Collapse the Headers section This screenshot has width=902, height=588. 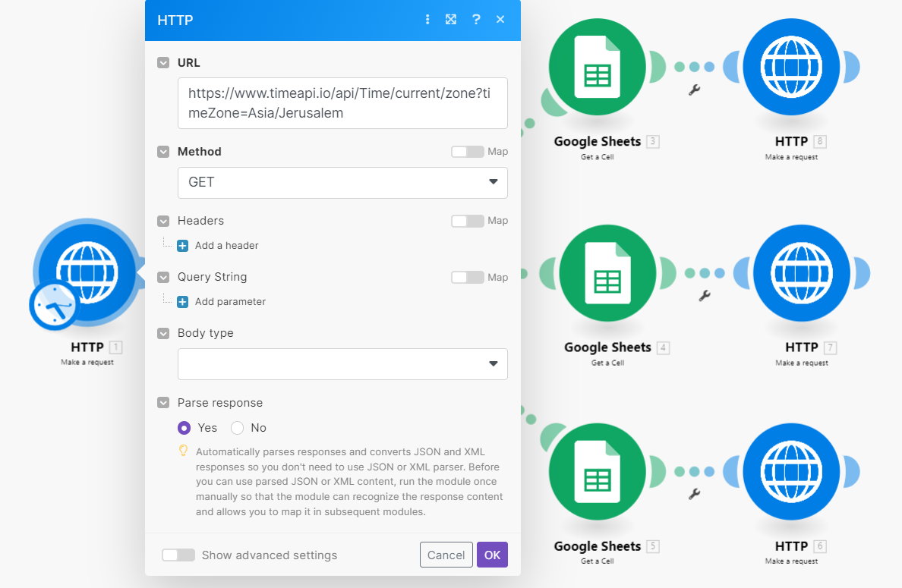click(x=163, y=221)
